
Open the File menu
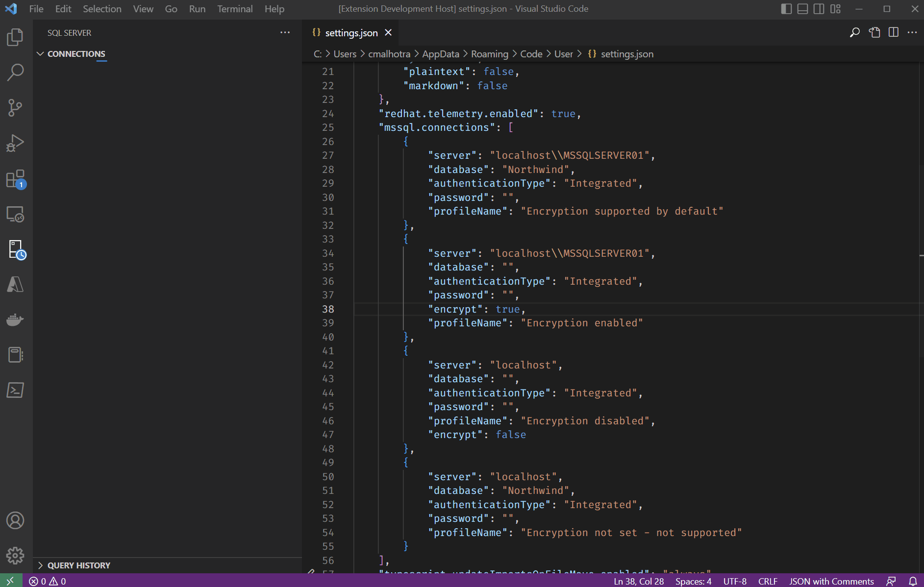tap(36, 9)
